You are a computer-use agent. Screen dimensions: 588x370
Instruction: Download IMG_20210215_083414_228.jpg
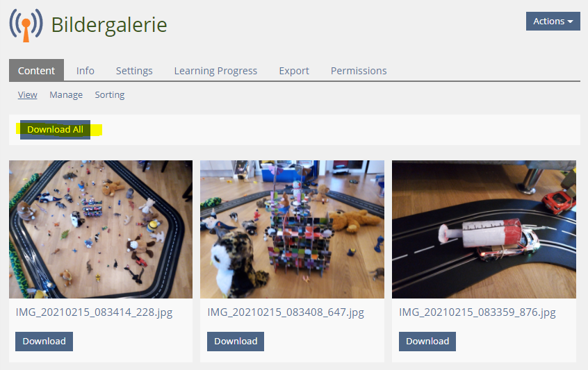[44, 341]
